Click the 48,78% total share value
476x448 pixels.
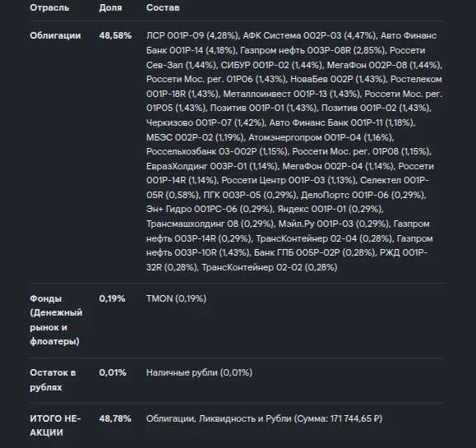point(115,419)
